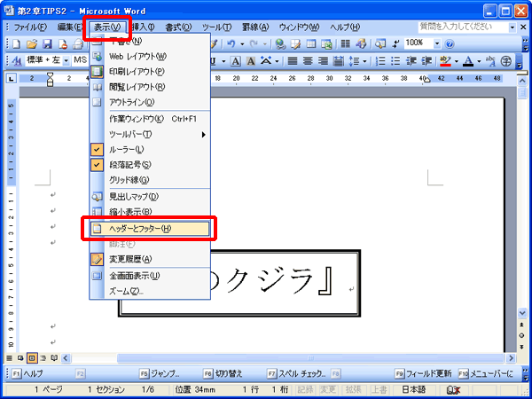This screenshot has width=532, height=399.
Task: Open the 100% zoom dropdown
Action: [x=437, y=43]
